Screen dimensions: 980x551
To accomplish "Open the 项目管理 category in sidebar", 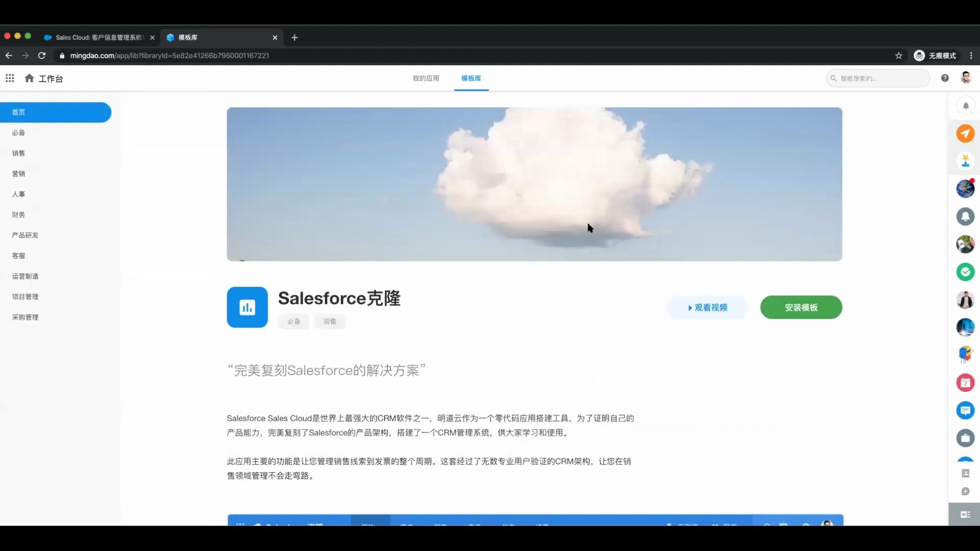I will click(25, 296).
